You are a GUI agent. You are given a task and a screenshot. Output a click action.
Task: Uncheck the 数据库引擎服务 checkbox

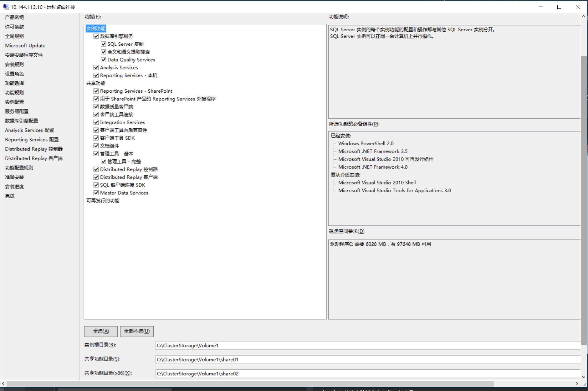(96, 36)
